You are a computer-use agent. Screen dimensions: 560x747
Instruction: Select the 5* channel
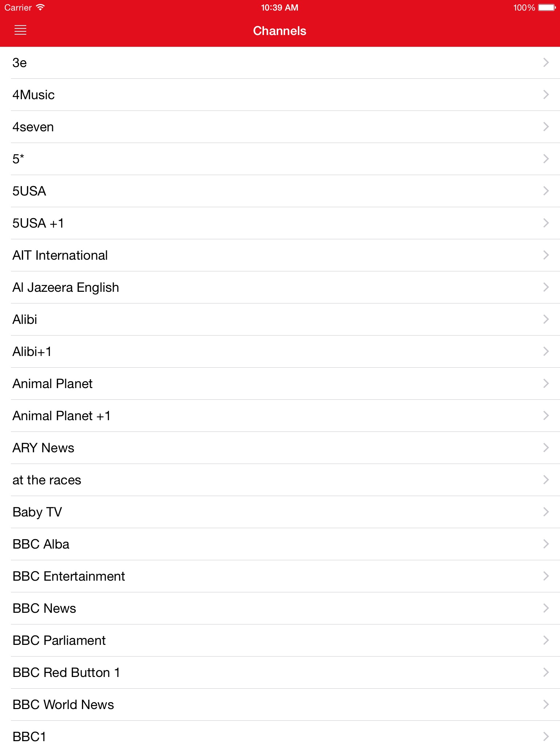(18, 159)
